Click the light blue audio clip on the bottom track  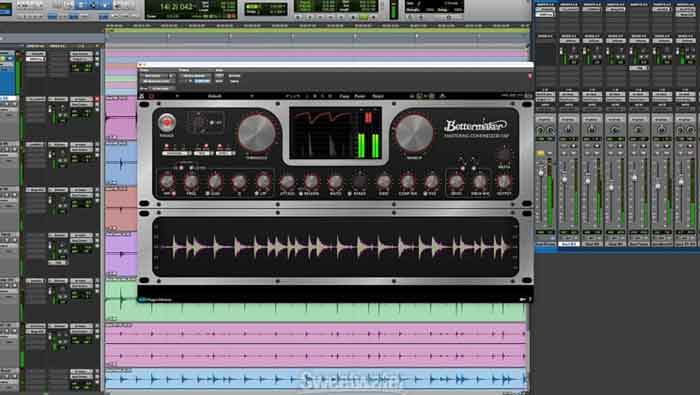click(x=316, y=379)
